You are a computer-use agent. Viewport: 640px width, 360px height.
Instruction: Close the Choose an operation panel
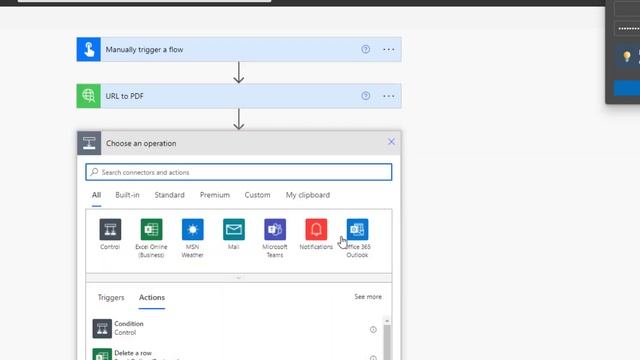pos(391,142)
